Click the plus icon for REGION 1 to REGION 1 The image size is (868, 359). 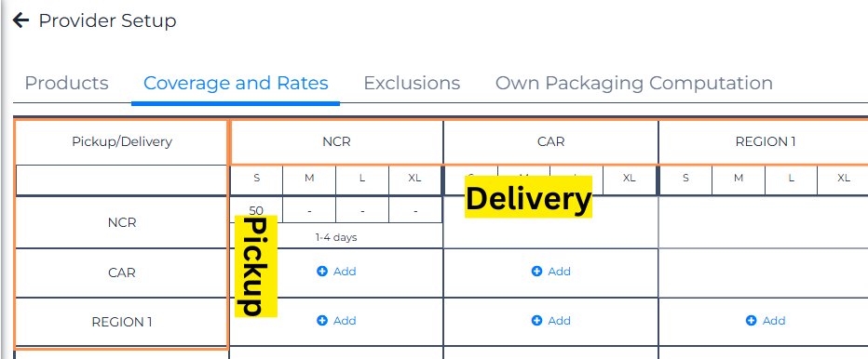point(752,321)
